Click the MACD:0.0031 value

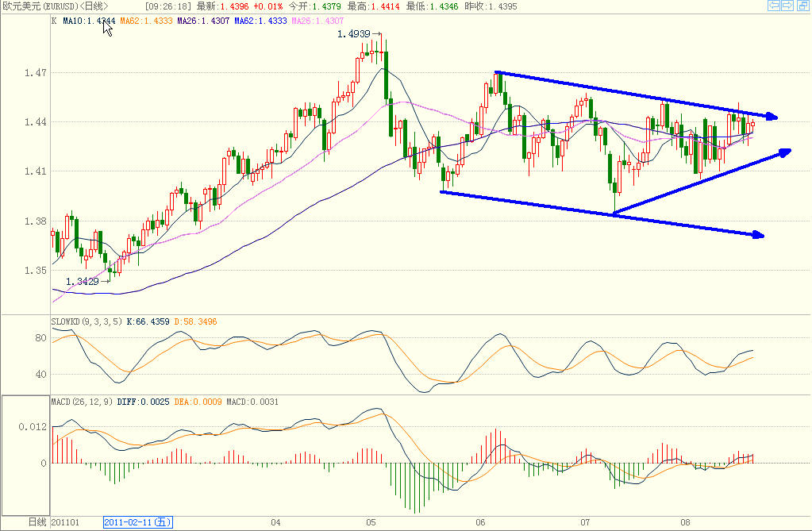click(252, 402)
